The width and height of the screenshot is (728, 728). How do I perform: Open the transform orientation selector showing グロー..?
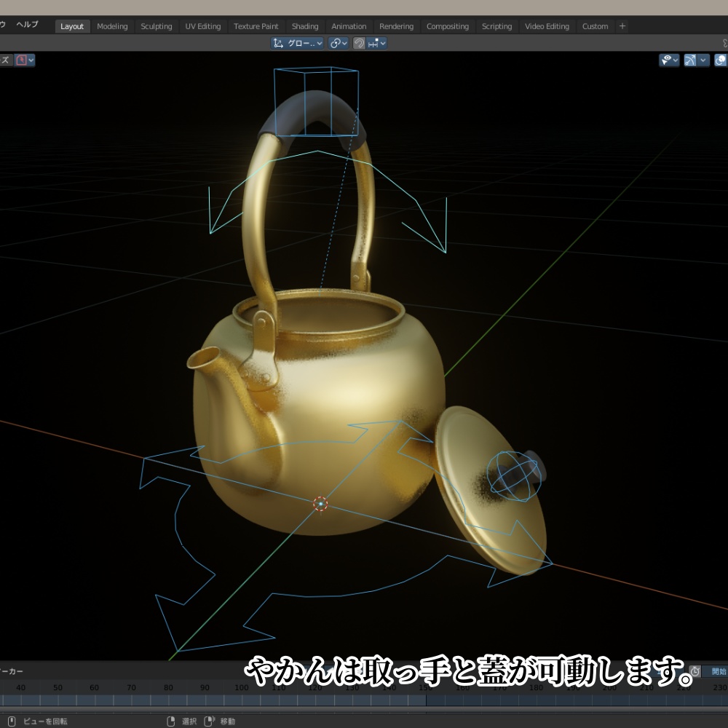pos(298,42)
